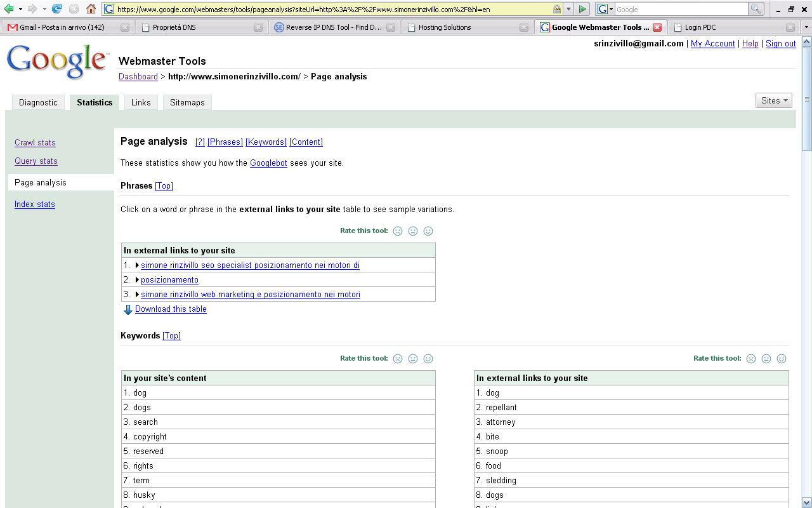Click happy face rating above Phrases table

[x=428, y=231]
